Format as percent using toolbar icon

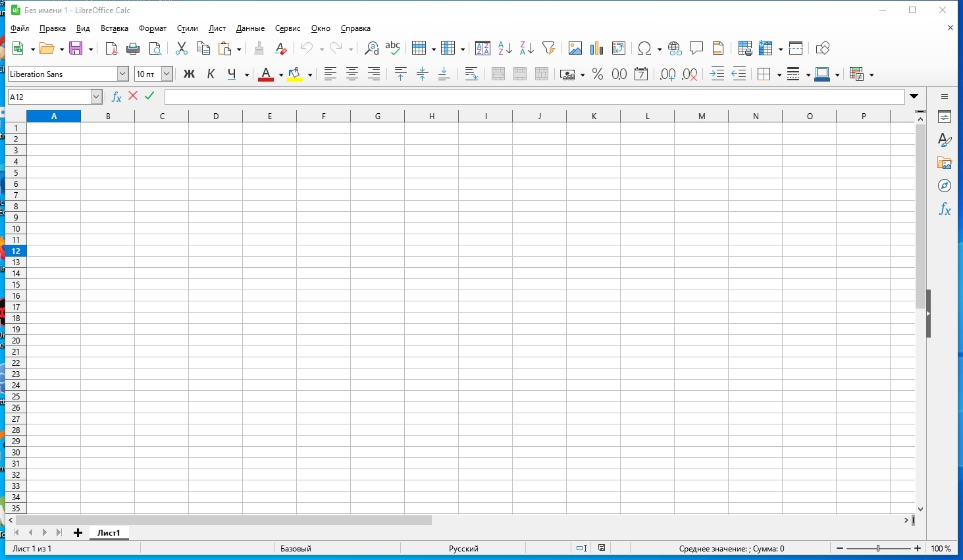[598, 74]
